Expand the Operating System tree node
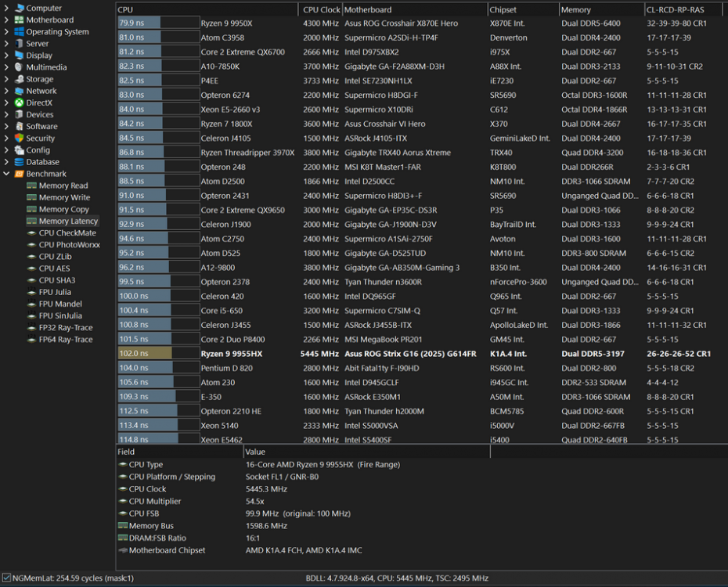Screen dimensions: 728x587 (7, 32)
